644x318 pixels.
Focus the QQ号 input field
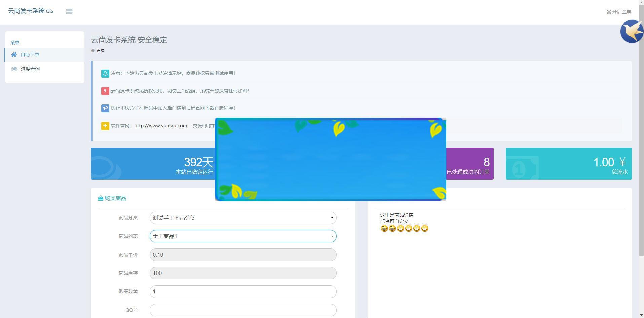click(x=243, y=310)
